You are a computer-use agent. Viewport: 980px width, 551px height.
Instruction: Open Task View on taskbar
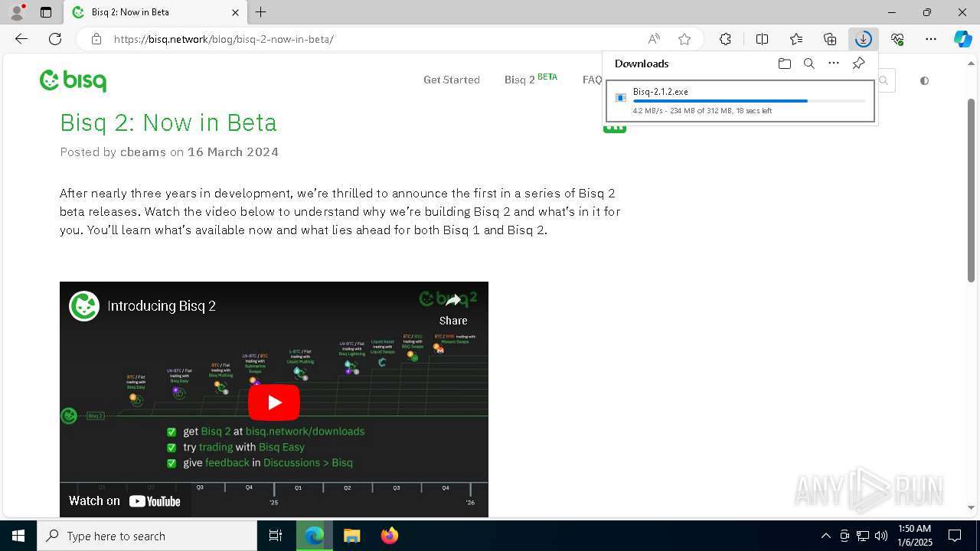tap(276, 536)
